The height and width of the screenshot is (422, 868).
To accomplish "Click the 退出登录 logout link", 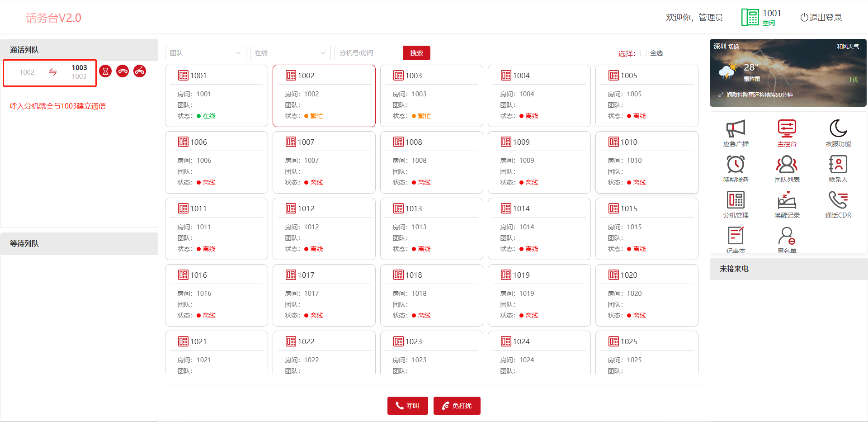I will [821, 18].
